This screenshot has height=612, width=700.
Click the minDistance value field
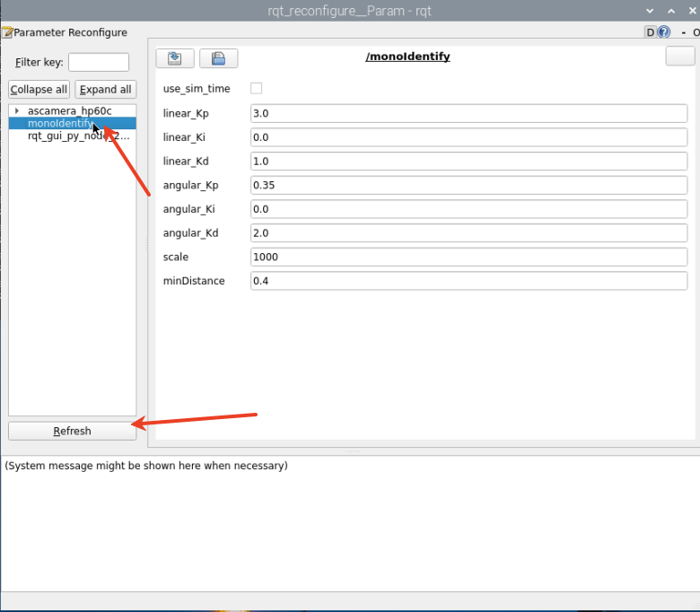(468, 281)
